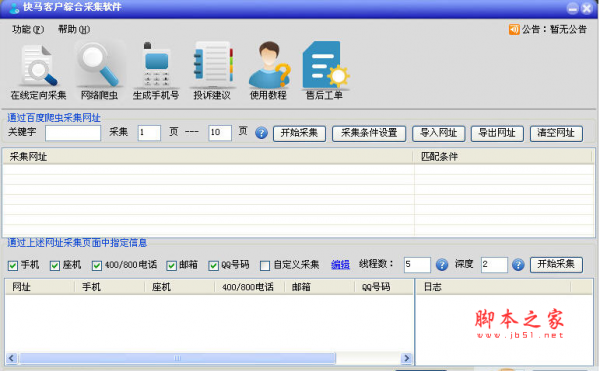Click the 邮箱 column header in results
Screen dimensions: 600x371
tap(320, 287)
